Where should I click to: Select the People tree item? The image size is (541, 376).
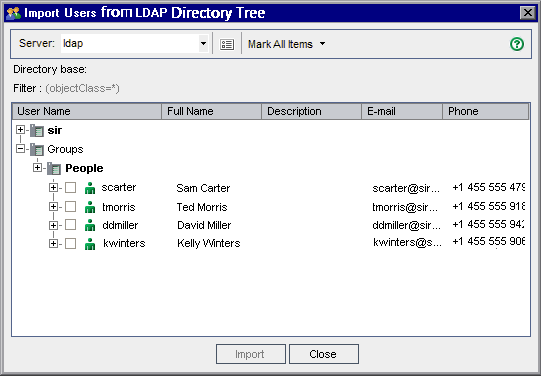84,168
